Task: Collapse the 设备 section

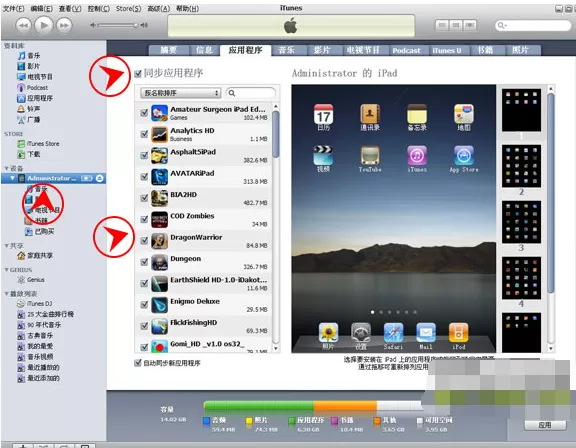Action: (6, 168)
